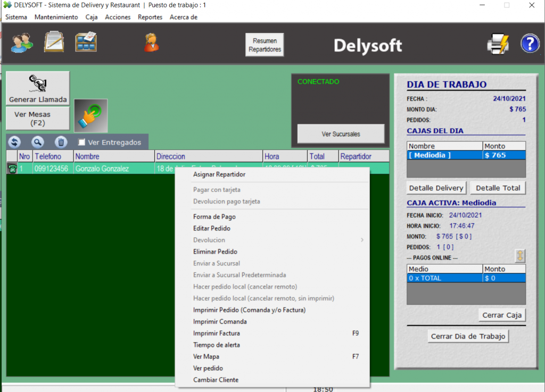Viewport: 545px width, 392px height.
Task: Click the quick print lightning printer icon
Action: coord(498,44)
